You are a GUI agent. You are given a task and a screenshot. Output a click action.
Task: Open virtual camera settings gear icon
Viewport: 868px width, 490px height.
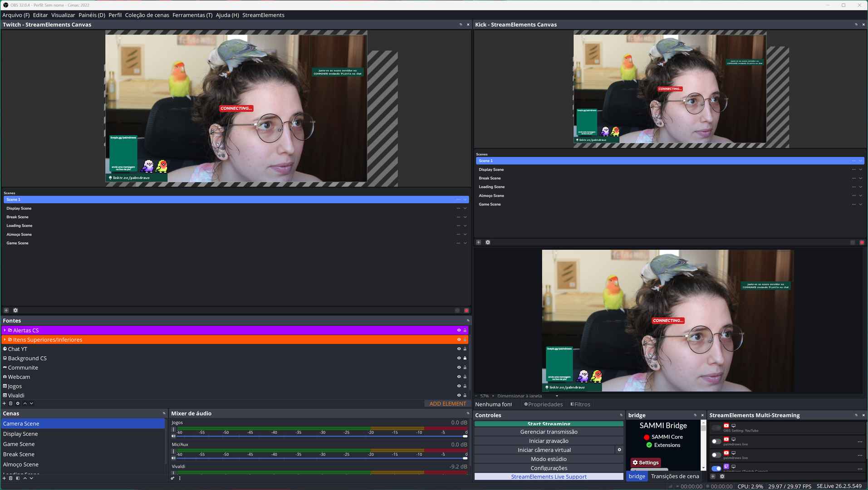coord(619,450)
